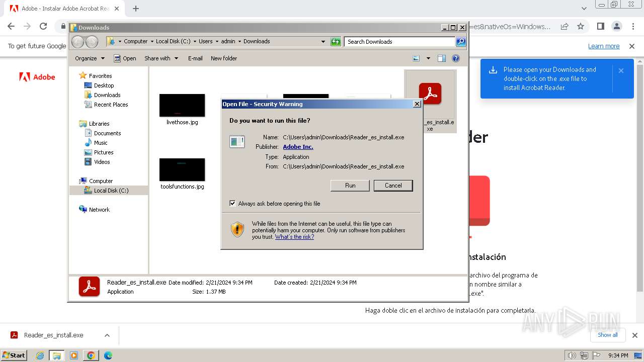Click the Chrome share page icon

point(565,26)
